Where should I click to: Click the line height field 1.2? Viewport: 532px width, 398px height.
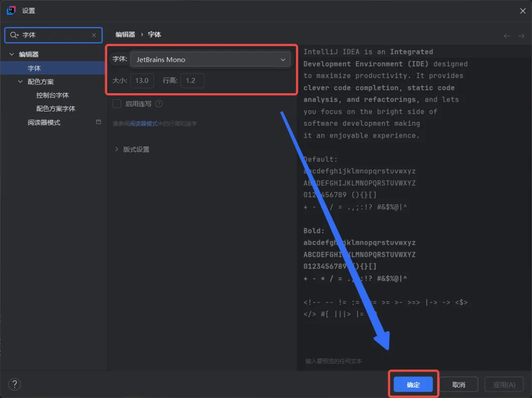tap(193, 81)
